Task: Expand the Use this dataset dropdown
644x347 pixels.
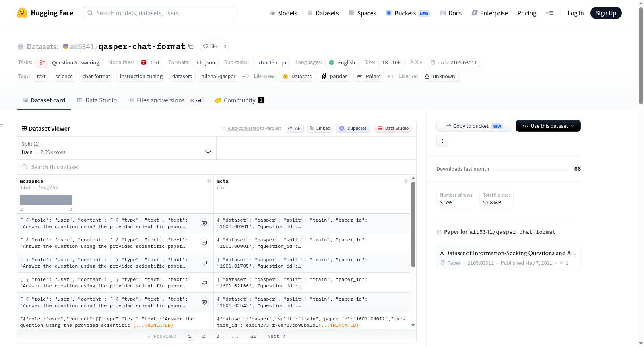Action: pos(548,126)
